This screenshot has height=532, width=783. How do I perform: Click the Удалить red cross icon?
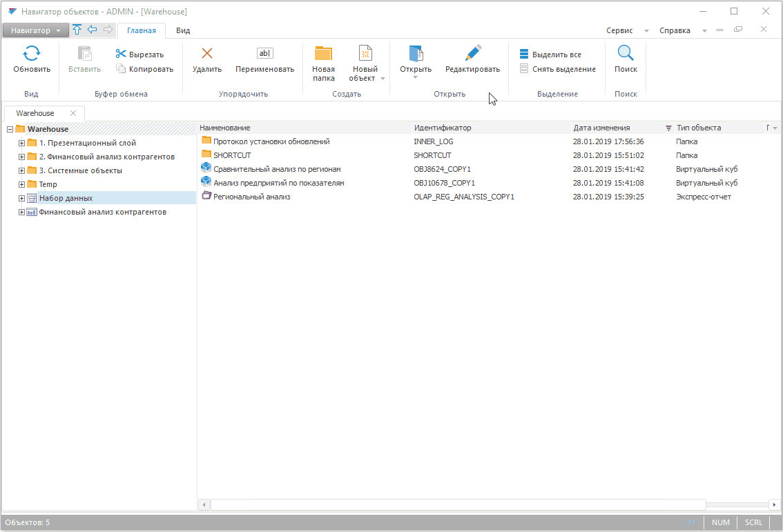tap(206, 54)
